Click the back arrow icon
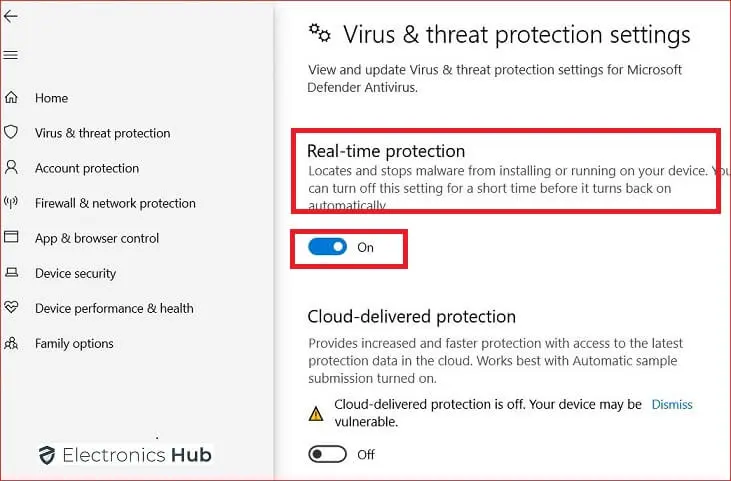The width and height of the screenshot is (731, 481). coord(11,16)
